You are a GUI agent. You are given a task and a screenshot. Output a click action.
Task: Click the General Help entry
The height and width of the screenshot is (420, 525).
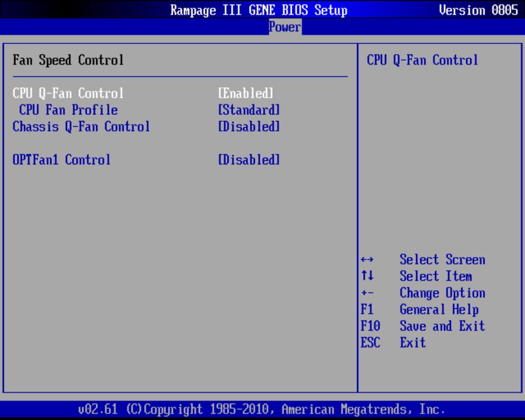point(439,310)
